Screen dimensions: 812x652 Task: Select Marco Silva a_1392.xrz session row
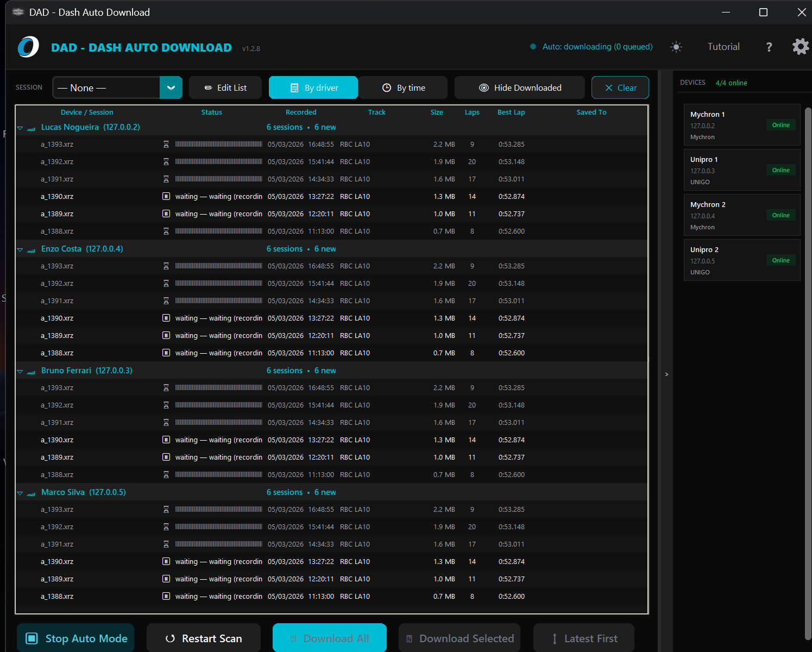coord(331,526)
